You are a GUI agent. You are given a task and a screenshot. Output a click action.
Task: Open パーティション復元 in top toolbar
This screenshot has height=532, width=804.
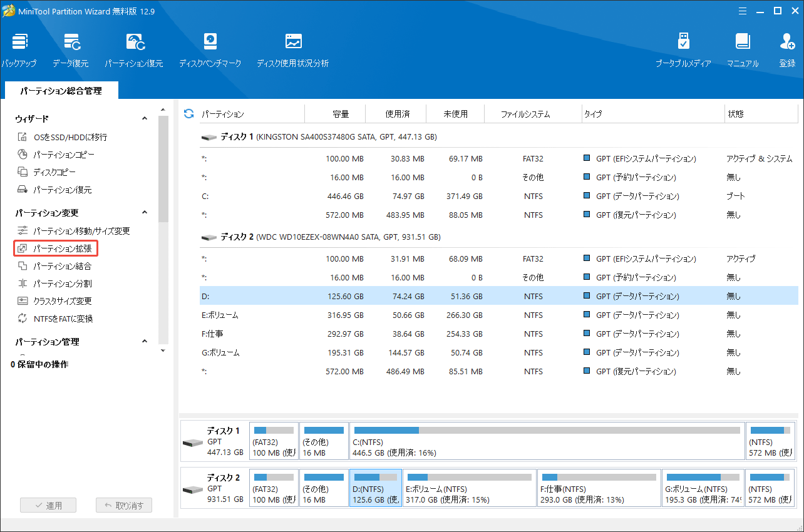coord(134,50)
